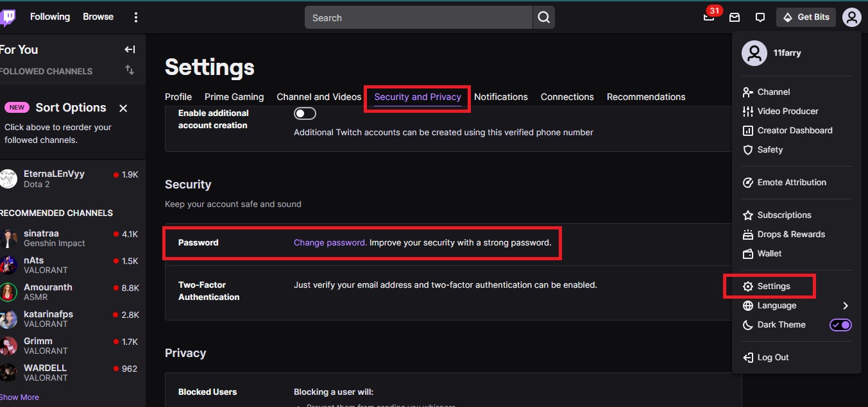Viewport: 868px width, 407px height.
Task: Open Wallet from the user menu
Action: 797,254
